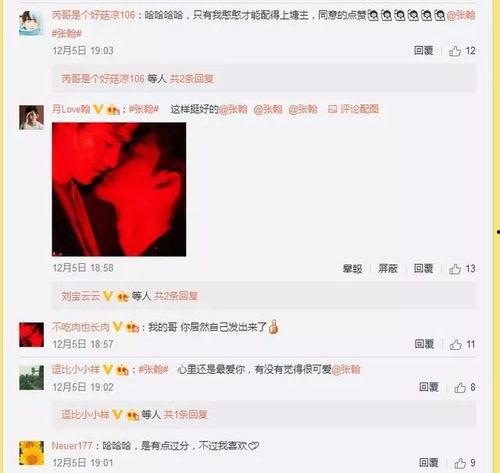Like Neuer177's comment with 9 likes
500x473 pixels.
(x=460, y=463)
